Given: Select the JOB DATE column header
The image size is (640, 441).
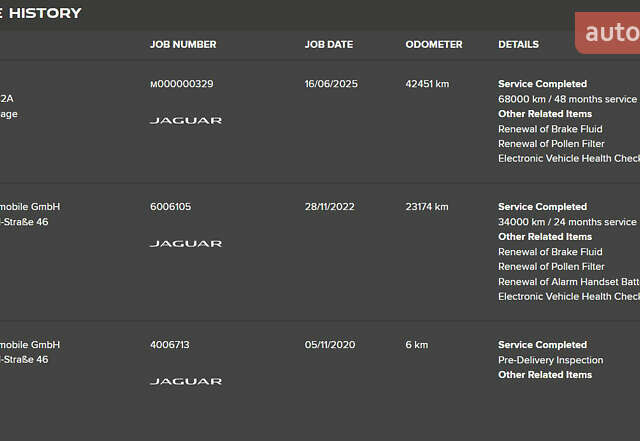Looking at the screenshot, I should 329,45.
